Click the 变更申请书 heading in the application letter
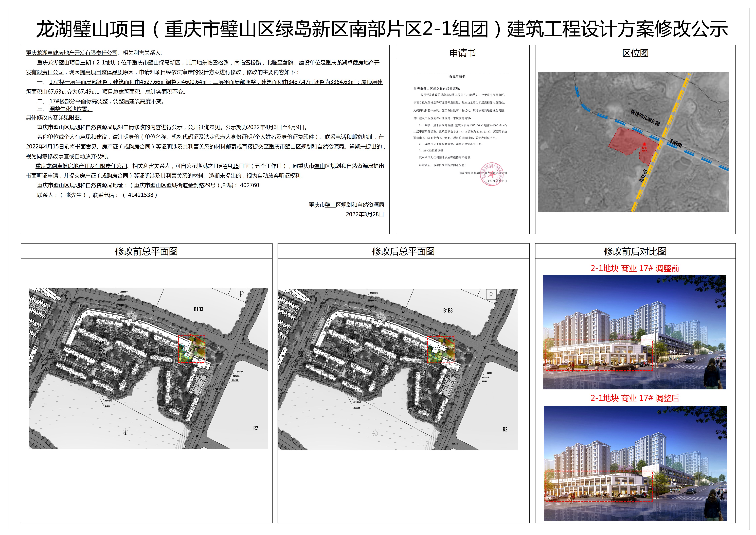756x535 pixels. point(457,76)
